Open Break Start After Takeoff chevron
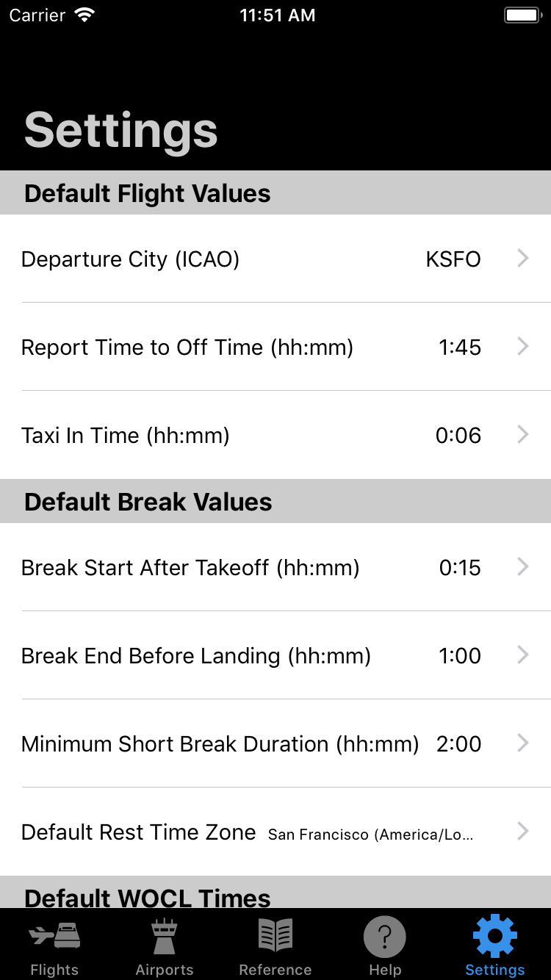This screenshot has height=980, width=551. 523,566
